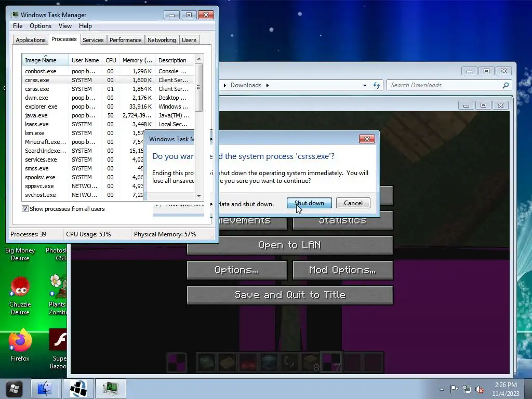Viewport: 532px width, 399px height.
Task: Minimize the Minecraft game window
Action: pos(466,105)
